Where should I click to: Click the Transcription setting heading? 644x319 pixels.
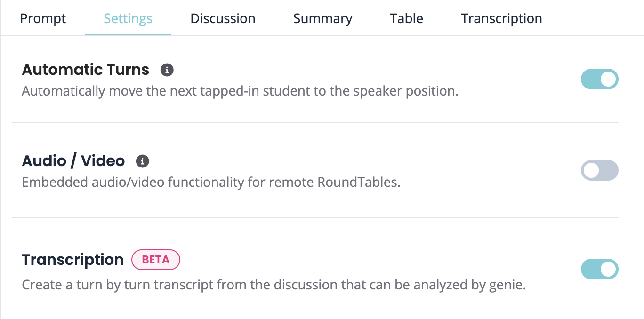tap(73, 260)
